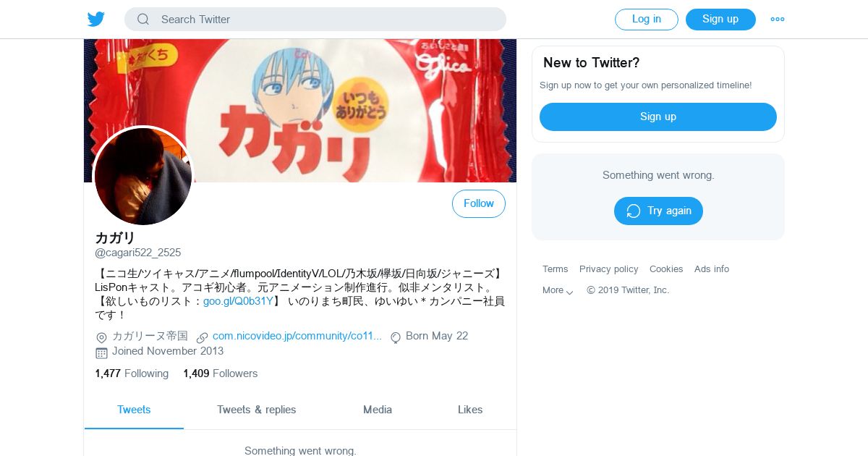Open the Media tab
The height and width of the screenshot is (456, 868).
click(x=378, y=410)
